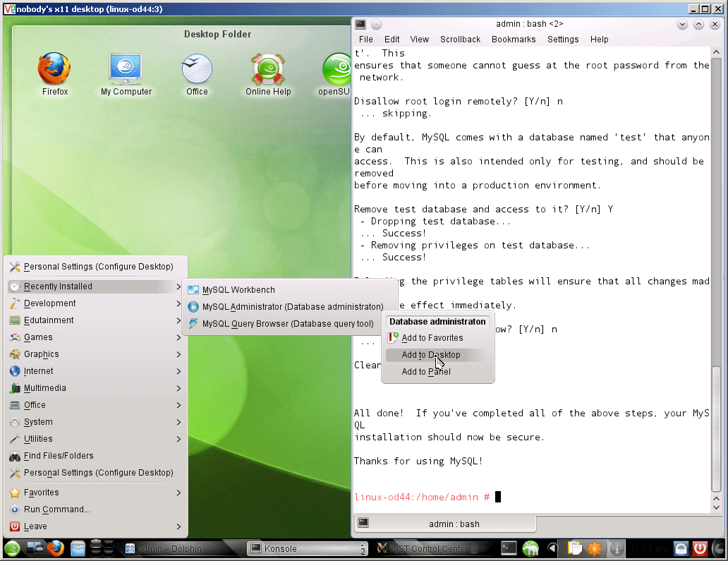728x561 pixels.
Task: Switch to admin – Dolphin taskbar window
Action: pos(182,549)
